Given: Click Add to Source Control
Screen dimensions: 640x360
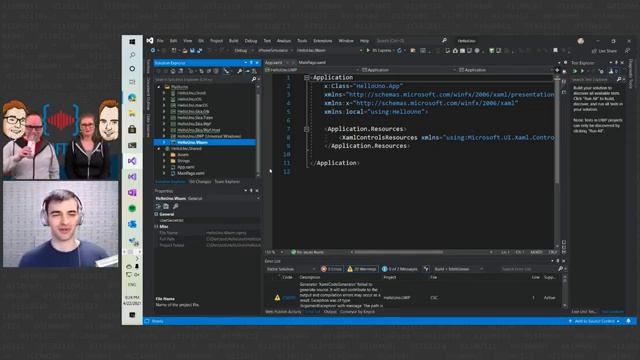Looking at the screenshot, I should pos(594,321).
